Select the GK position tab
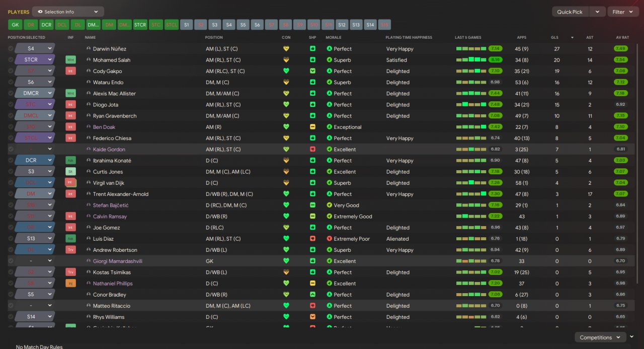This screenshot has height=349, width=644. pyautogui.click(x=15, y=24)
